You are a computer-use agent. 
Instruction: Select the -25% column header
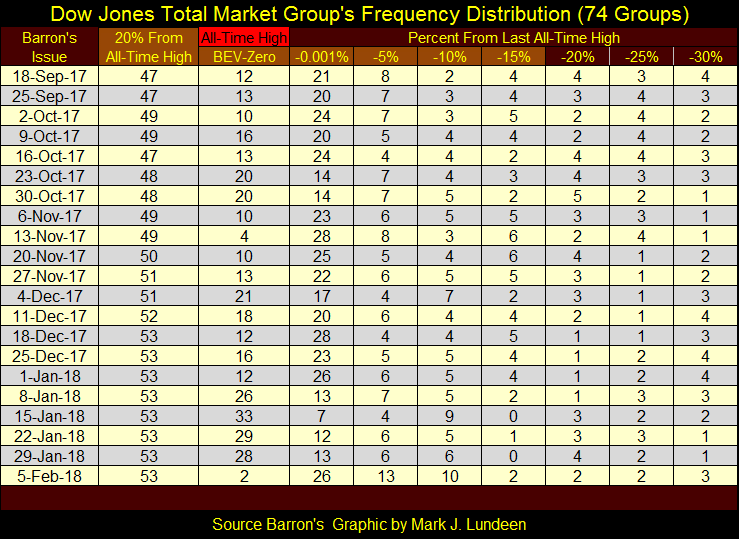coord(640,57)
